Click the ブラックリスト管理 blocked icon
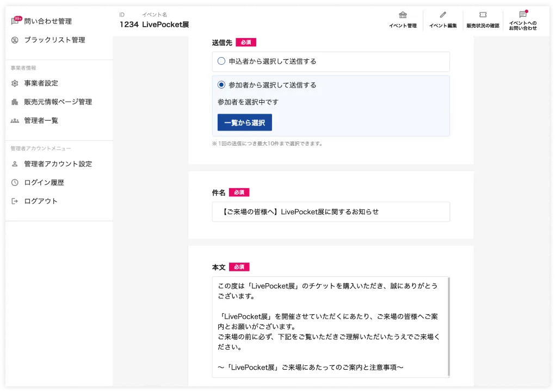 click(15, 40)
